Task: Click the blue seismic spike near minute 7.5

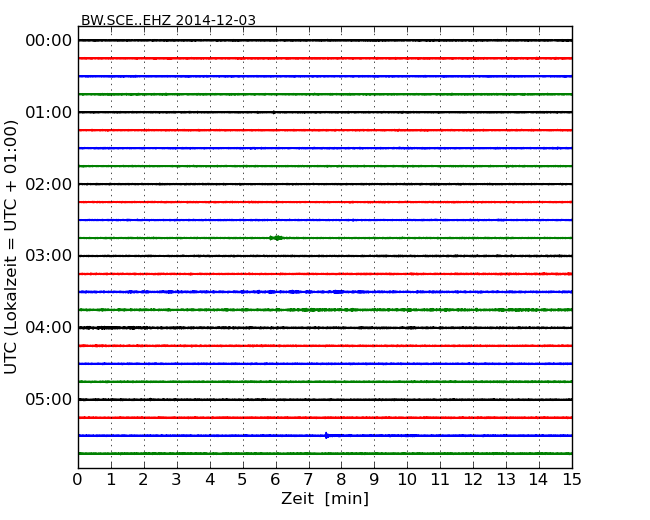Action: 327,435
